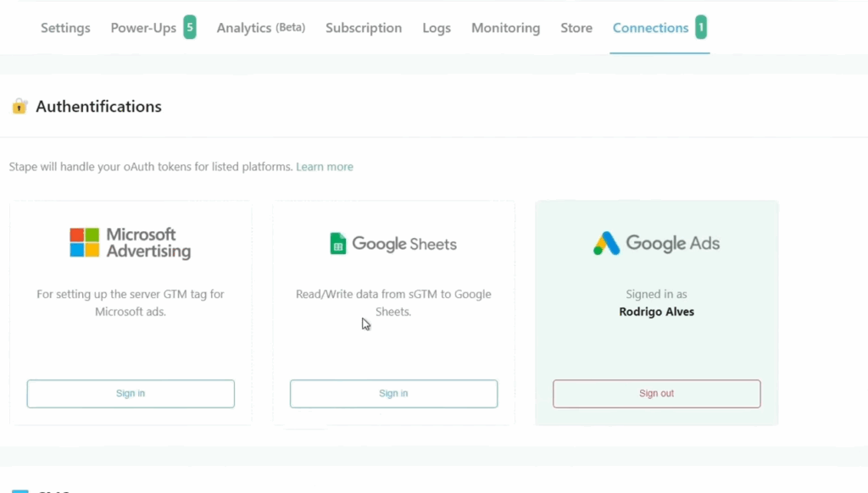Image resolution: width=868 pixels, height=493 pixels.
Task: Click the green badge on Connections
Action: 701,28
